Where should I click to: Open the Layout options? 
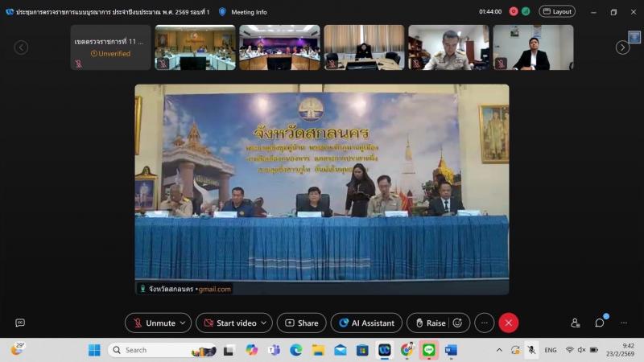(x=557, y=11)
